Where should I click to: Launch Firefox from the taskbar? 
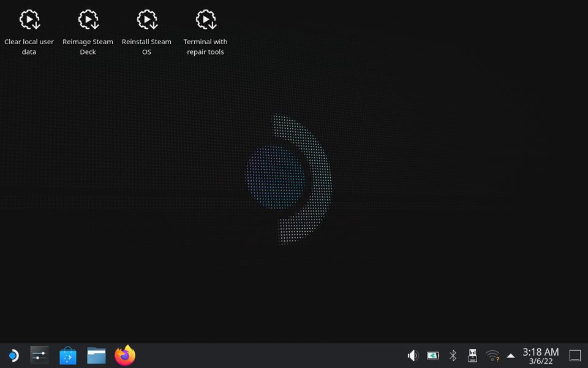pyautogui.click(x=125, y=355)
